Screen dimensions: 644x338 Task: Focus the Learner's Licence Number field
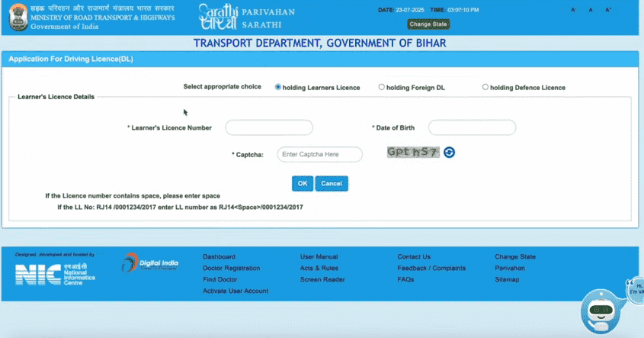click(x=269, y=127)
